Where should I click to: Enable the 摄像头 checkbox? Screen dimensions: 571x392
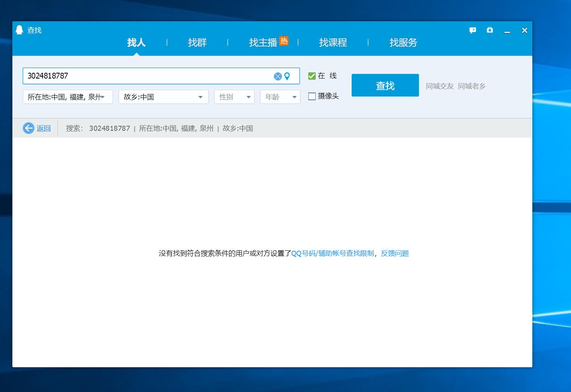[x=312, y=96]
